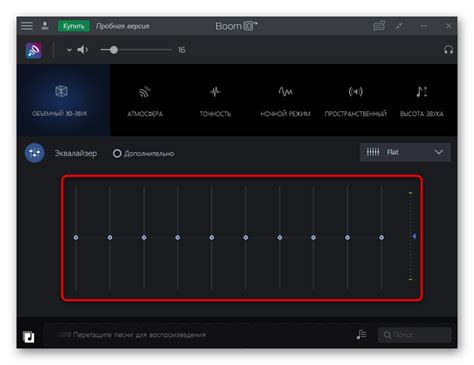Expand the output device chevron beside speaker
Viewport: 474px width, 365px height.
pyautogui.click(x=69, y=50)
